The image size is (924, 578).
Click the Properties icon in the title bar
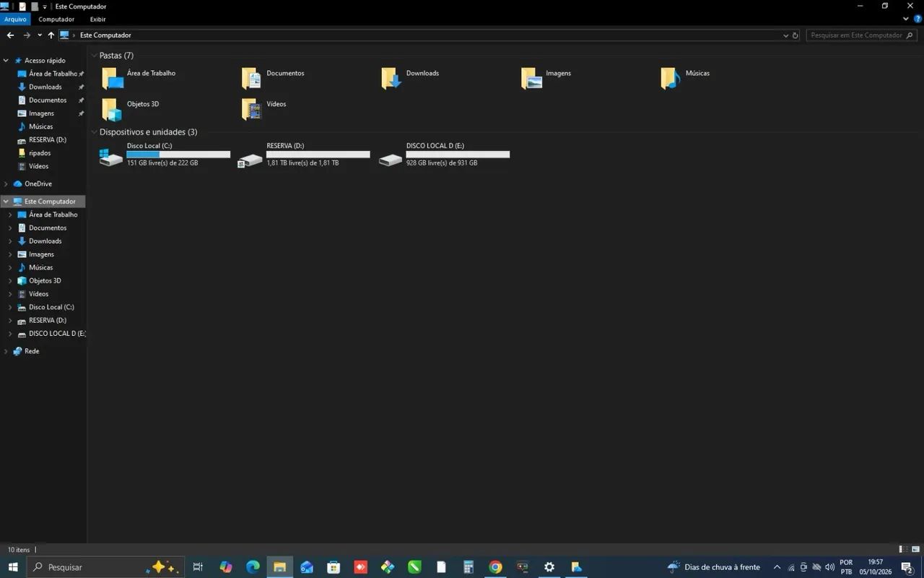pos(22,7)
